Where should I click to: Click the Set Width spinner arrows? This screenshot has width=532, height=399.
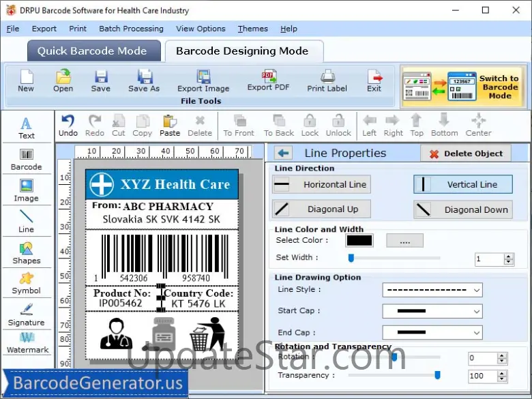pos(508,259)
